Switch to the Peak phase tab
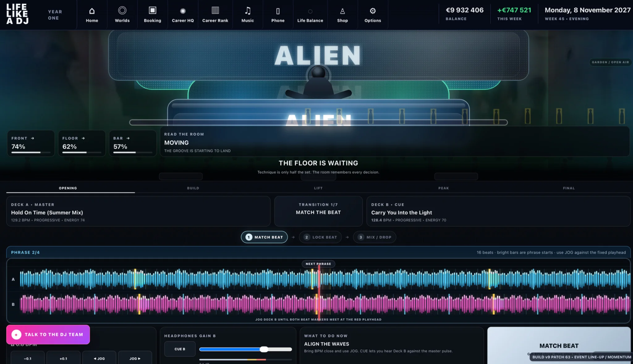 point(444,188)
